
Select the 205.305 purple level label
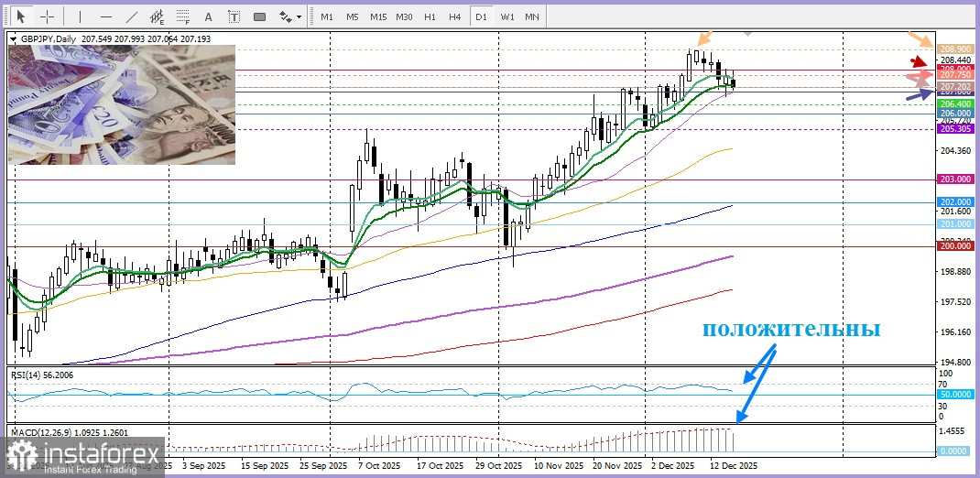point(954,128)
